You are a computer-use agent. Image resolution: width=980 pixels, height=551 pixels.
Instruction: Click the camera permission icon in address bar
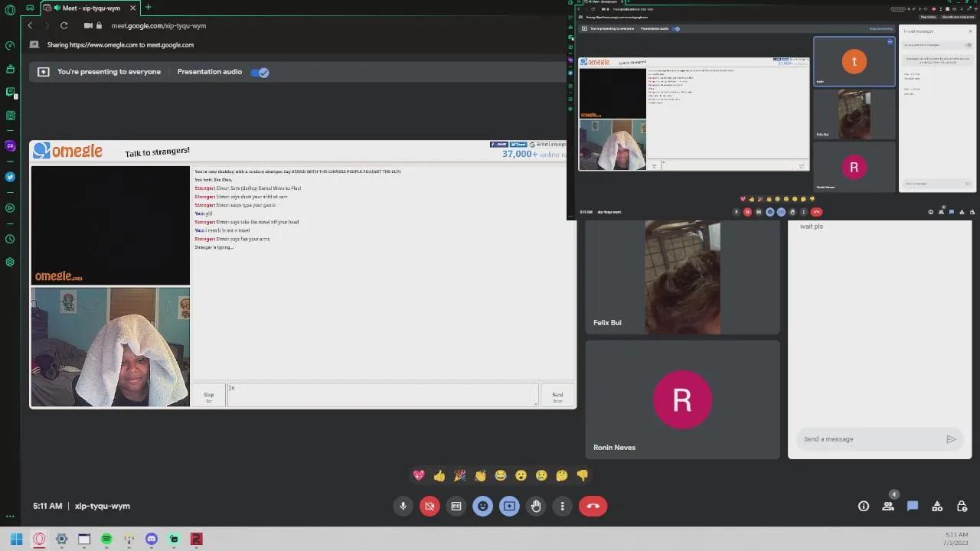[88, 25]
